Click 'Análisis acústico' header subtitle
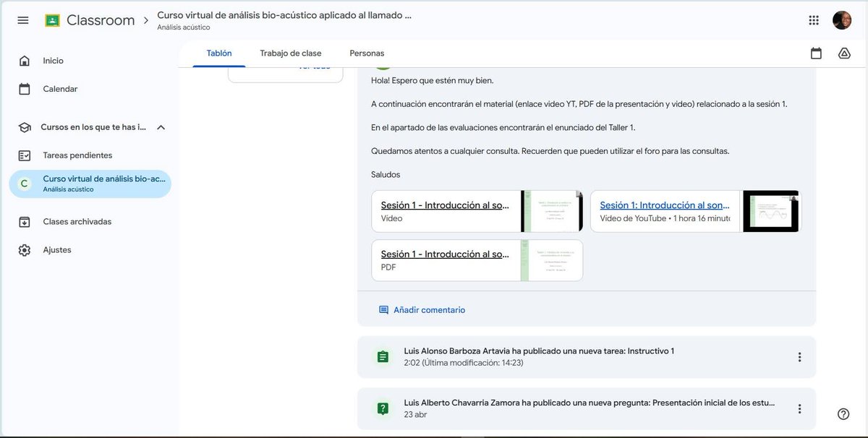 pyautogui.click(x=184, y=27)
